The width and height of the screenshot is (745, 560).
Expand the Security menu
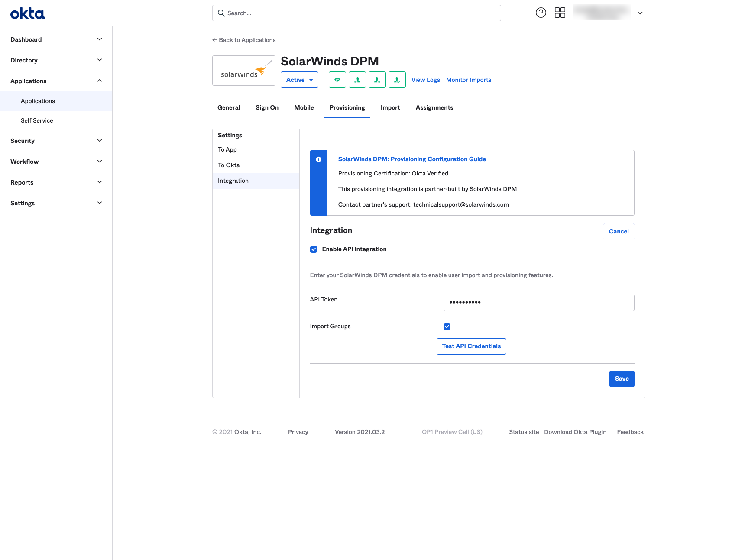click(x=56, y=141)
